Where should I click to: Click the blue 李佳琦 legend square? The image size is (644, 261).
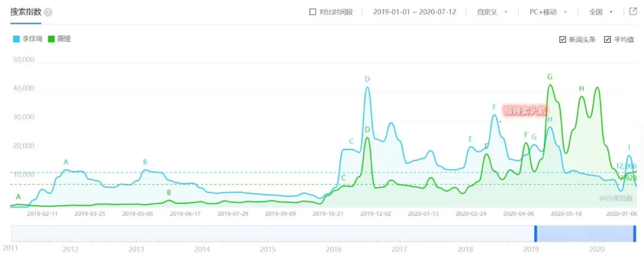coord(16,39)
